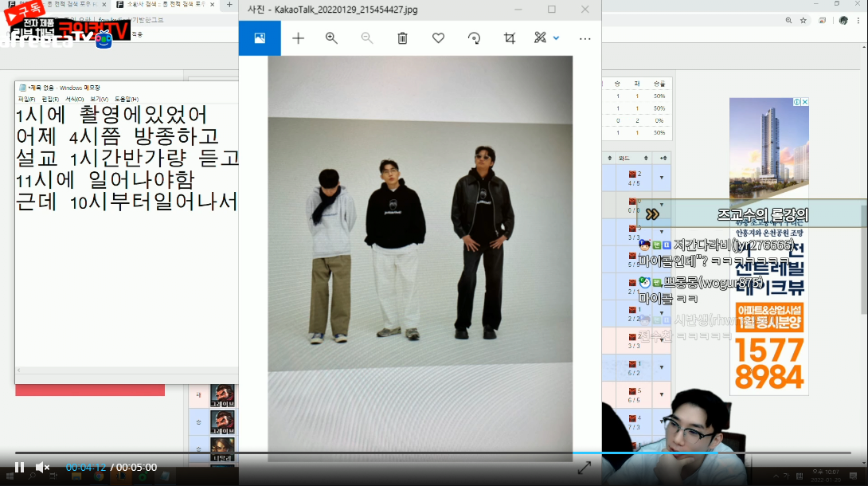Click the ad info icon
This screenshot has width=868, height=486.
797,102
